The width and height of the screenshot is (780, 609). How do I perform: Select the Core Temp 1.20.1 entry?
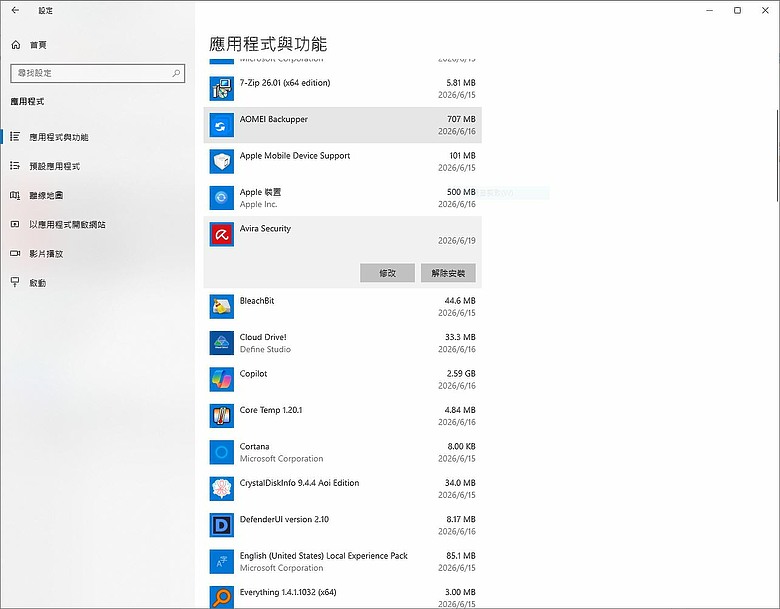[271, 410]
